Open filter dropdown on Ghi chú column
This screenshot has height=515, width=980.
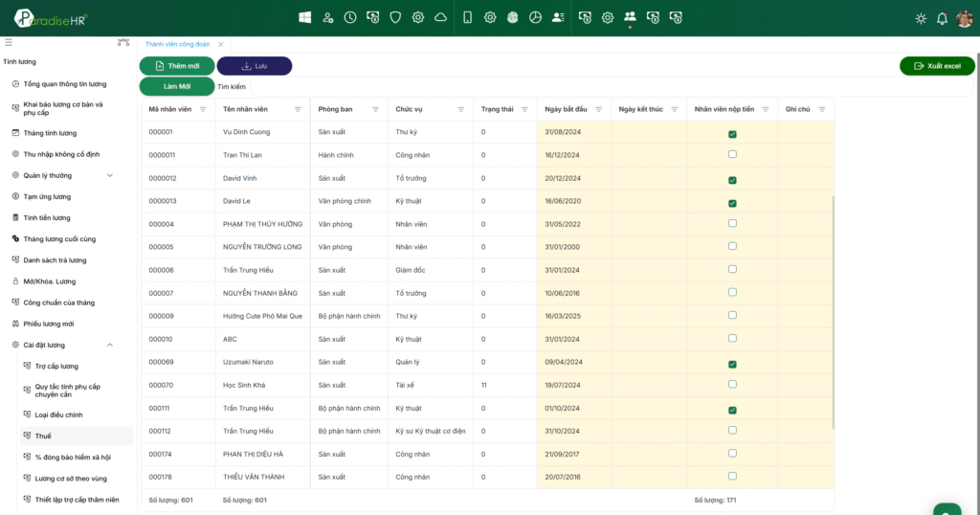822,109
